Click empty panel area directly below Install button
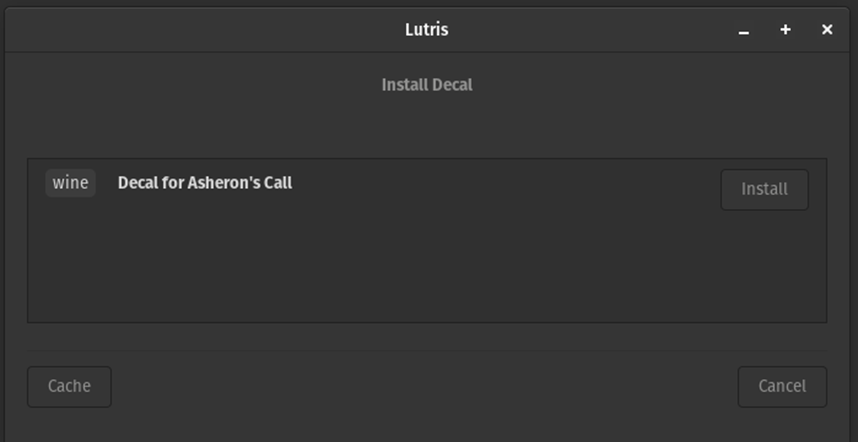The width and height of the screenshot is (858, 442). coord(764,265)
